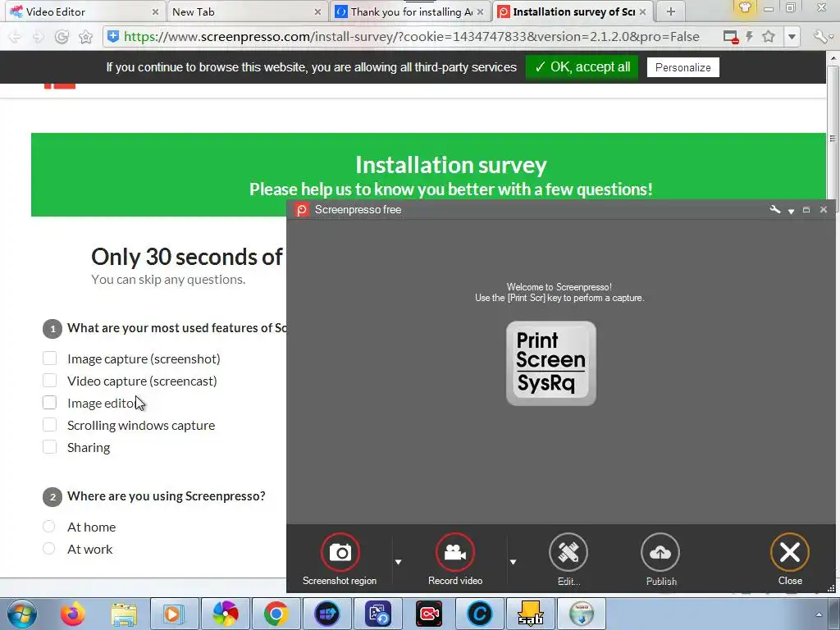
Task: Click the star icon at address bar end
Action: point(769,36)
